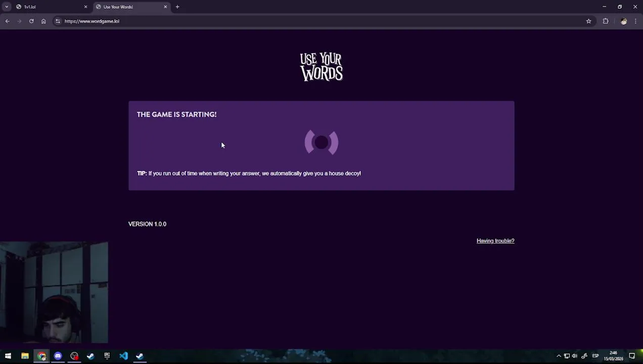Open the taskbar clock showing 2:46
The image size is (643, 364).
tap(613, 356)
